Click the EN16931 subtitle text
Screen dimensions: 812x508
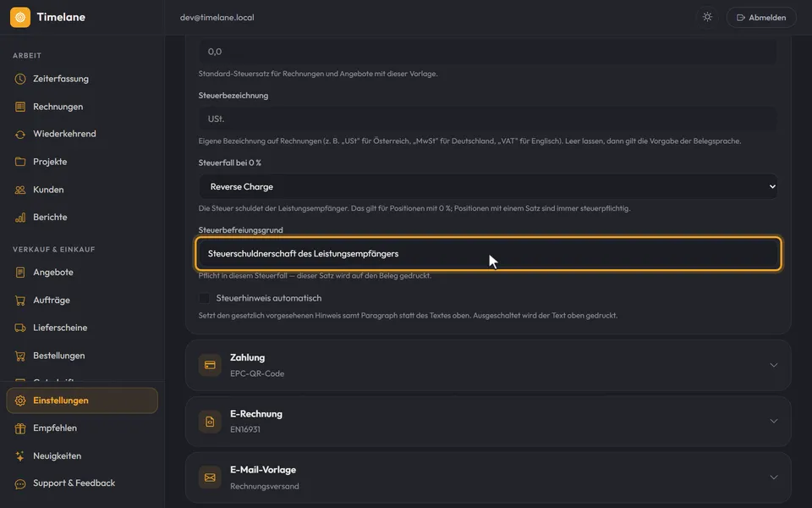point(245,429)
